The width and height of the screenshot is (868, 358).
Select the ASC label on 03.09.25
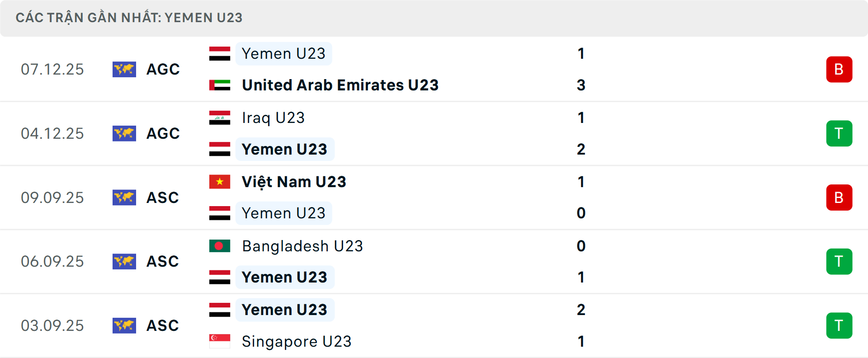click(x=163, y=325)
